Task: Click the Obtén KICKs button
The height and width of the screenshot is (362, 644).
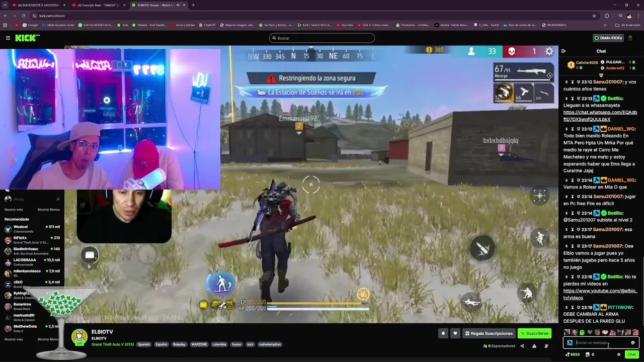Action: [x=608, y=38]
